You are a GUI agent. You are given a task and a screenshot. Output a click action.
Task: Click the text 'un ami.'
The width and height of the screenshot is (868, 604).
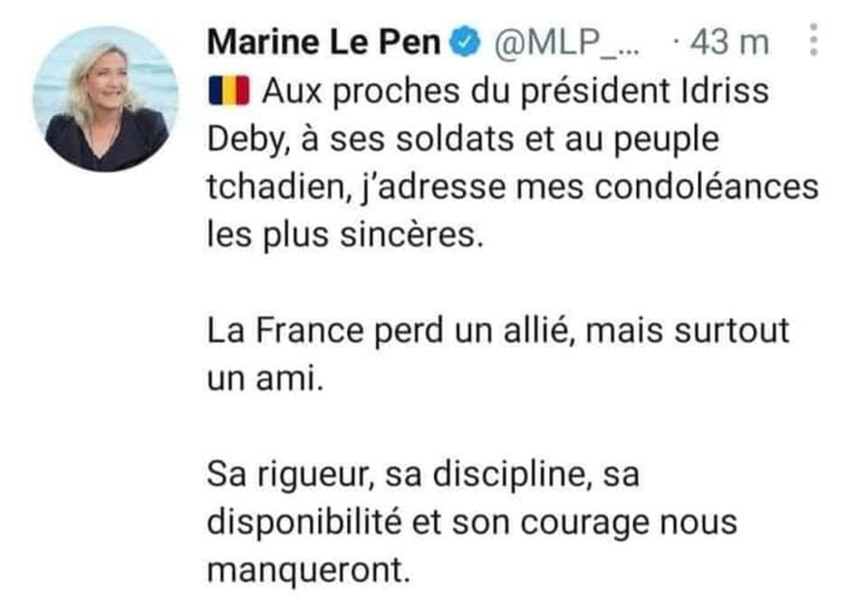coord(265,379)
